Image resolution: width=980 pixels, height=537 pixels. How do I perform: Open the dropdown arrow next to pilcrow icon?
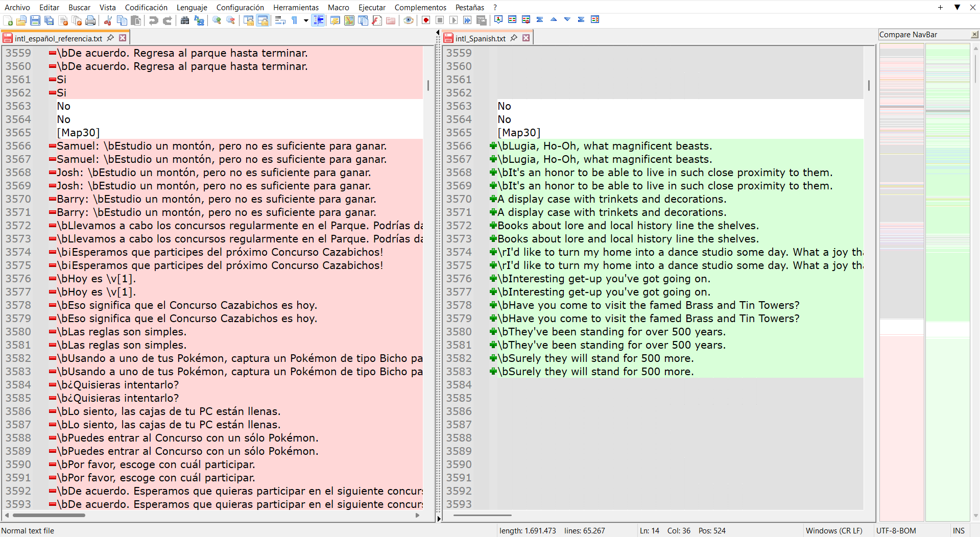(x=306, y=20)
